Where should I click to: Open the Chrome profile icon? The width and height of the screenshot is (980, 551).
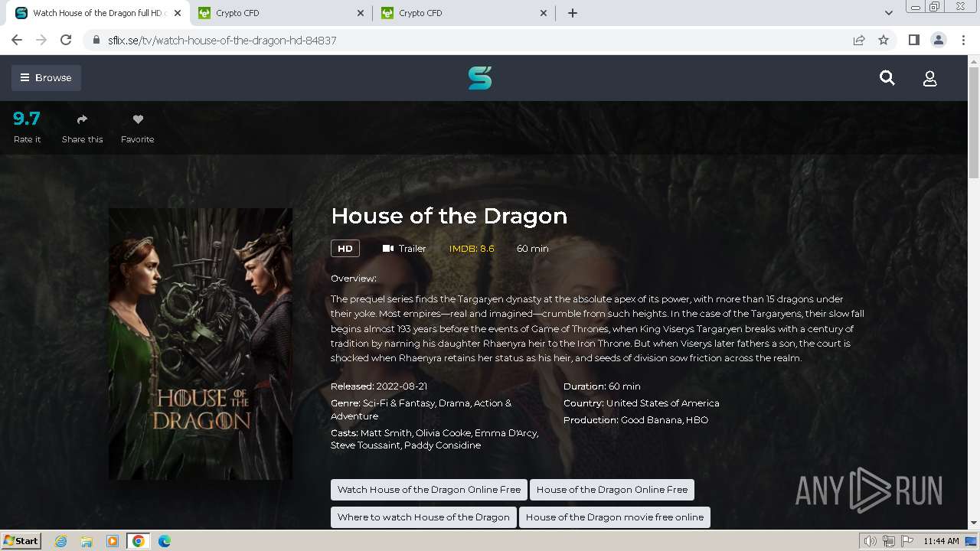pyautogui.click(x=938, y=40)
